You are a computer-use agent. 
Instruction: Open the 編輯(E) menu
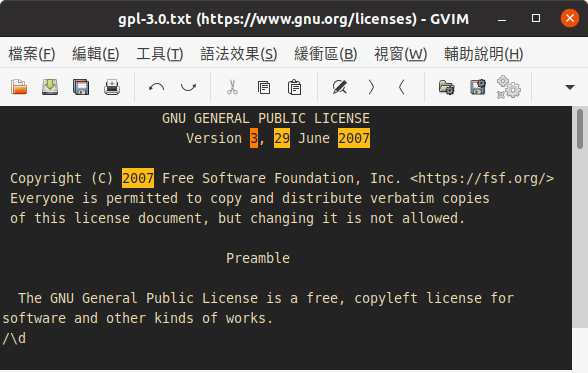click(96, 54)
